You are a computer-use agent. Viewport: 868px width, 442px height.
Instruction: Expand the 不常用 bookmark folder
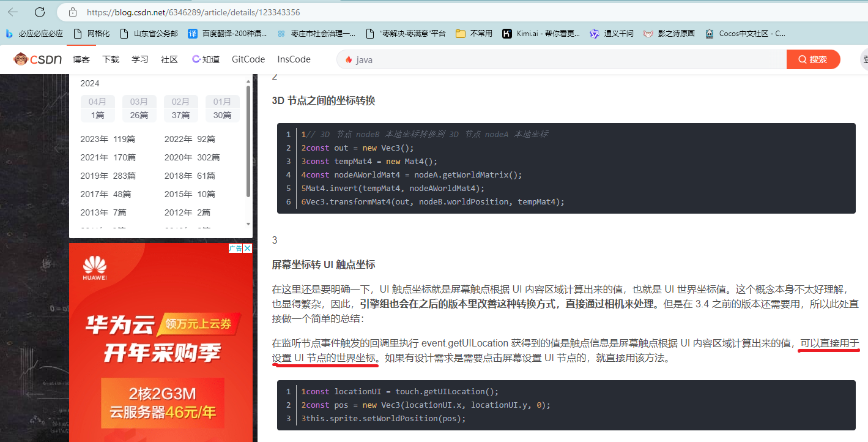coord(474,34)
